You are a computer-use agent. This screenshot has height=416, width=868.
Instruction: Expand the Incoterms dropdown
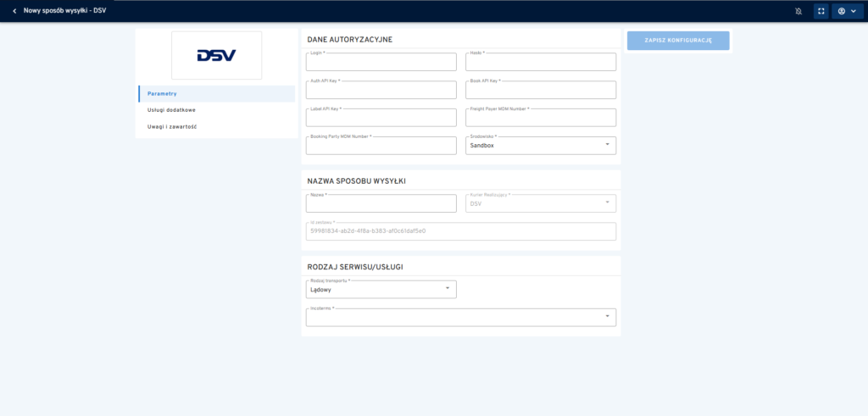click(x=460, y=317)
